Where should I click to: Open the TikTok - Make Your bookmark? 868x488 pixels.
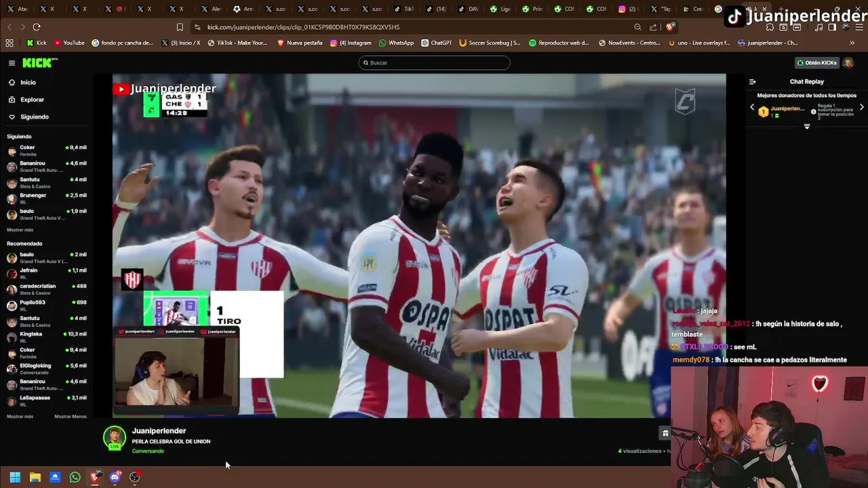coord(237,43)
